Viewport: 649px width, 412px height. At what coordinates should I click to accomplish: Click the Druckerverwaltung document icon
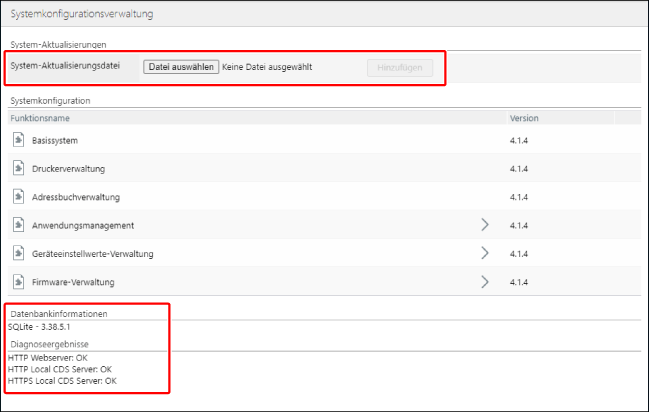[19, 168]
